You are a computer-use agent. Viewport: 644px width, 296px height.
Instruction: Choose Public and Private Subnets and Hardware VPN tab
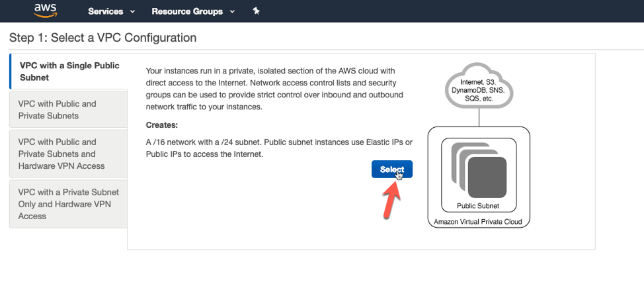coord(68,154)
